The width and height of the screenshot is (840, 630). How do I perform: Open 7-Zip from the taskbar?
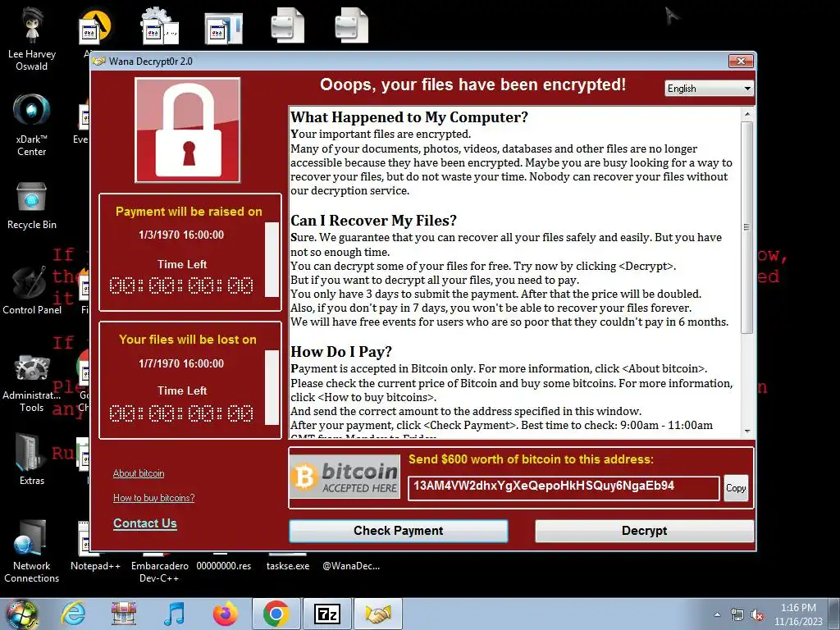327,614
